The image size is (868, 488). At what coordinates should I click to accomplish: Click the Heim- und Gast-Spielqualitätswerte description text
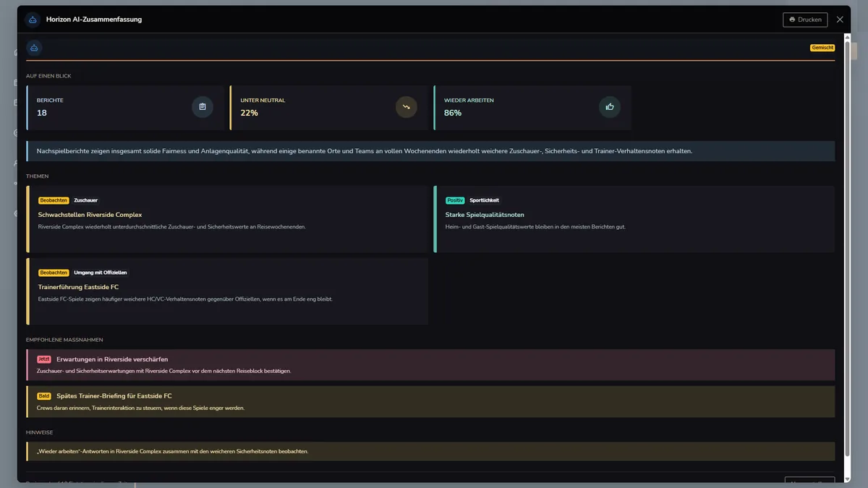coord(535,227)
